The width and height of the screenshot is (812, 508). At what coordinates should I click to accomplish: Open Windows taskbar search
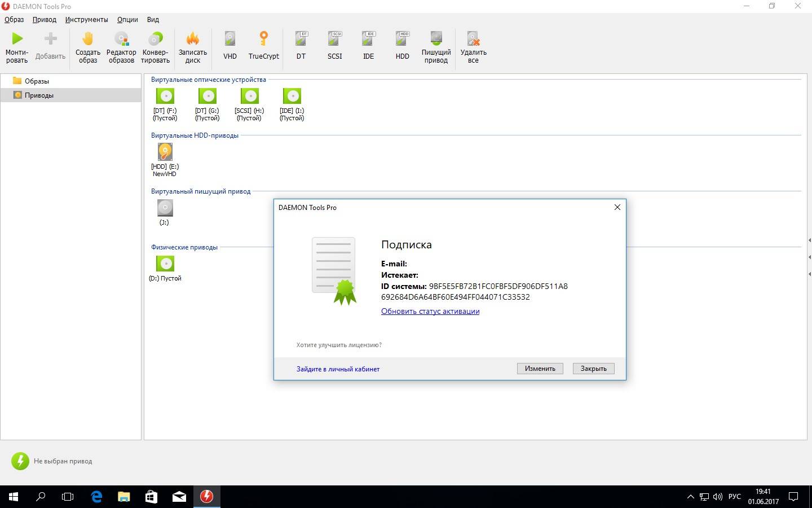pos(41,497)
